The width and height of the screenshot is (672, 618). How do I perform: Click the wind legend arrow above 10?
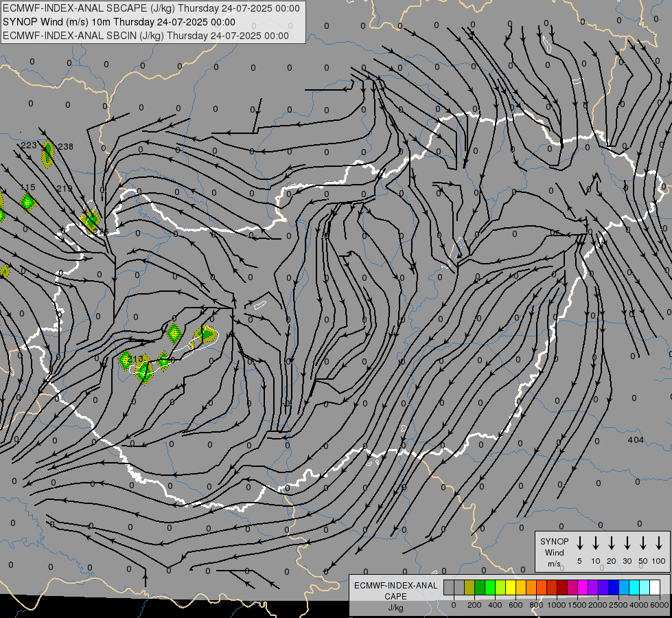(x=596, y=543)
